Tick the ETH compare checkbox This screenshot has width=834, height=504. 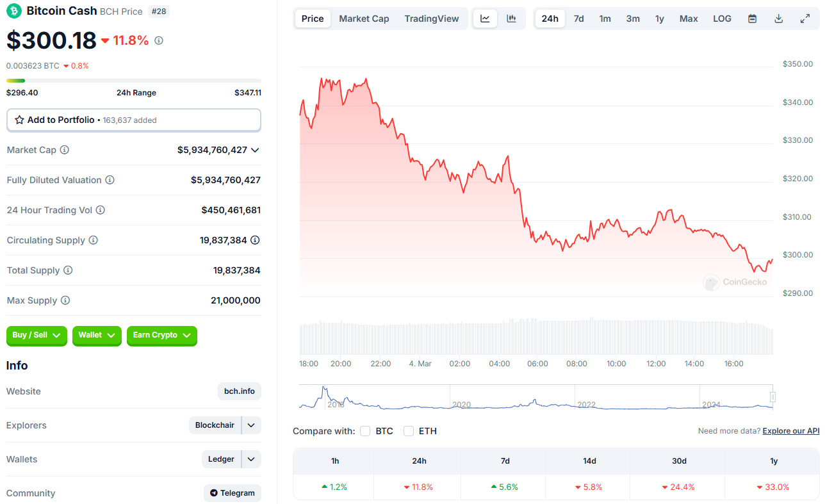point(409,431)
